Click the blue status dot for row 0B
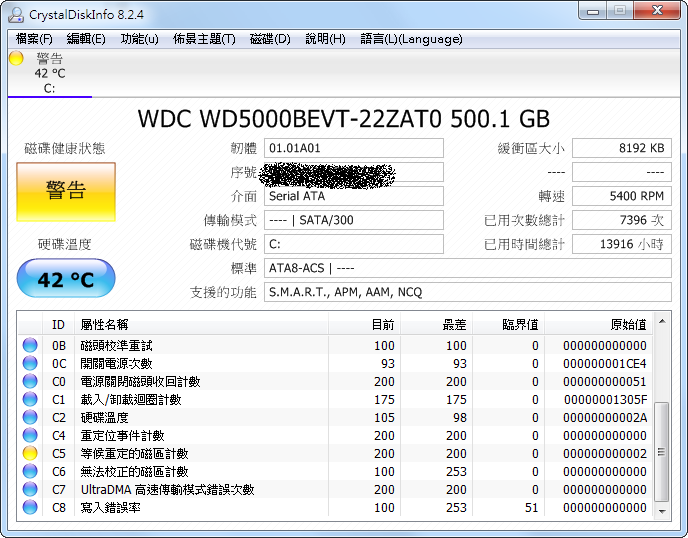The height and width of the screenshot is (538, 688). 30,345
